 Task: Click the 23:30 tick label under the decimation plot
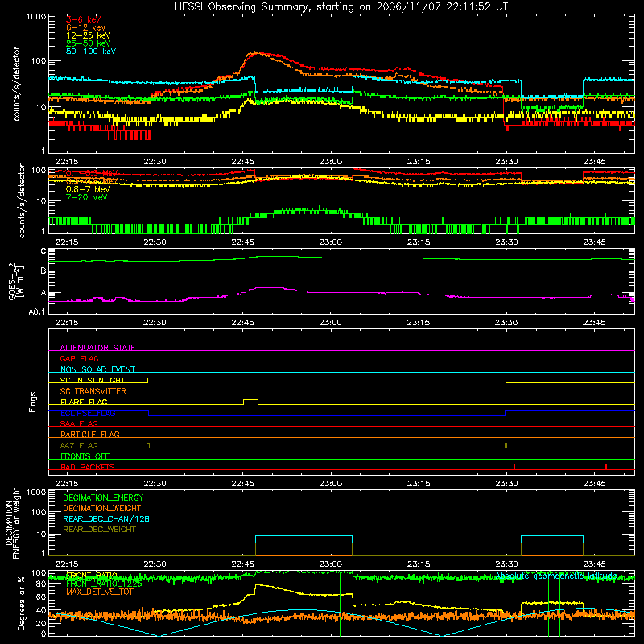(x=506, y=564)
